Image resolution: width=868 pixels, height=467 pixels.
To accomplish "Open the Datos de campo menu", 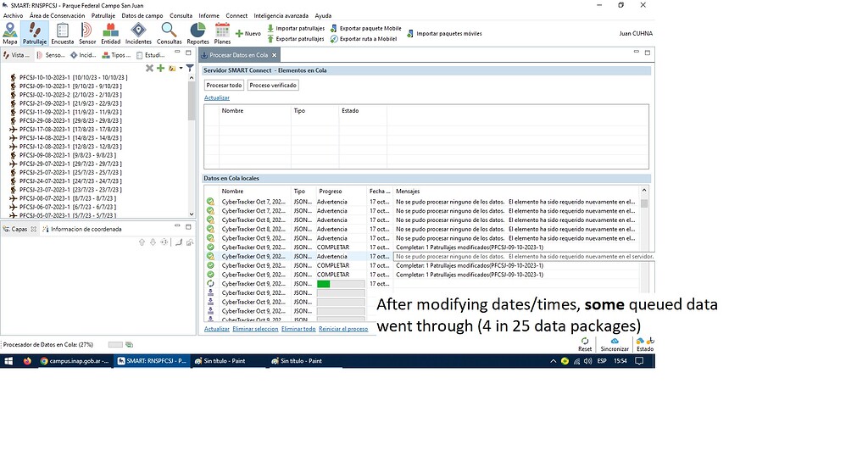I will (x=142, y=15).
